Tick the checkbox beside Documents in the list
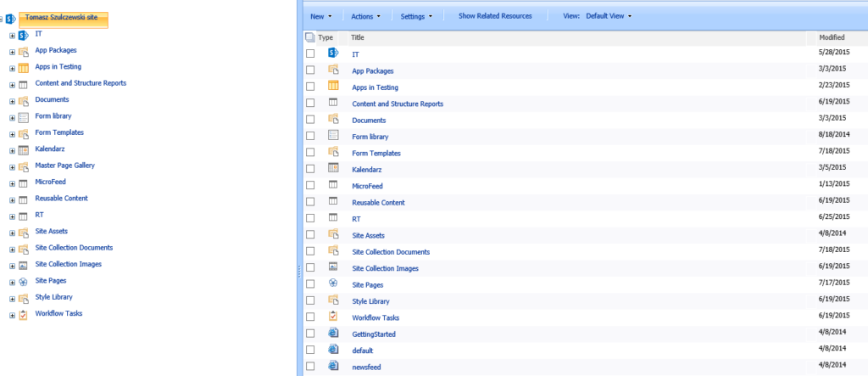868x376 pixels. pos(310,120)
